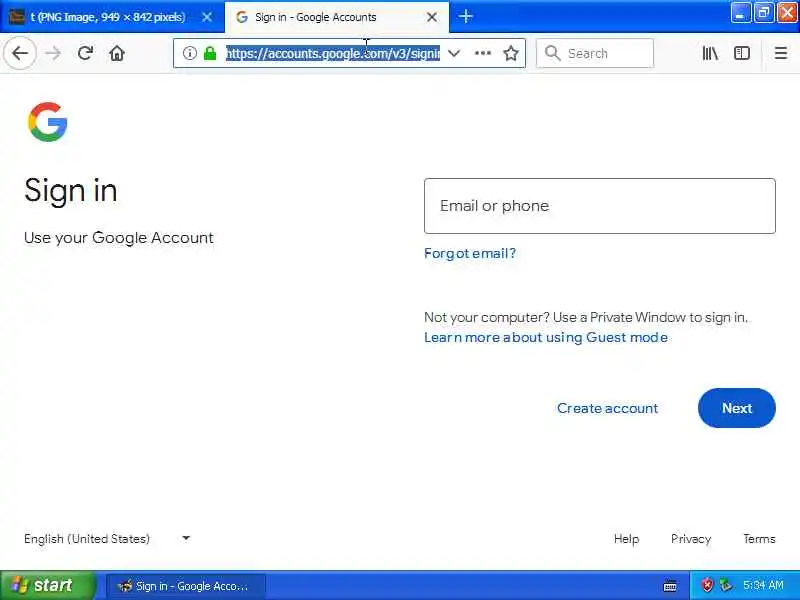Reload the current page
Viewport: 800px width, 600px height.
[x=85, y=53]
